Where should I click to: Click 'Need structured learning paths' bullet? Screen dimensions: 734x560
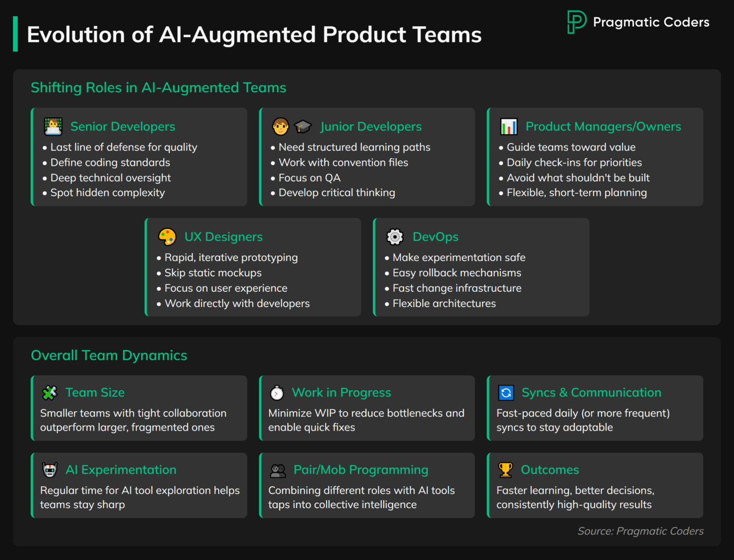[x=354, y=147]
